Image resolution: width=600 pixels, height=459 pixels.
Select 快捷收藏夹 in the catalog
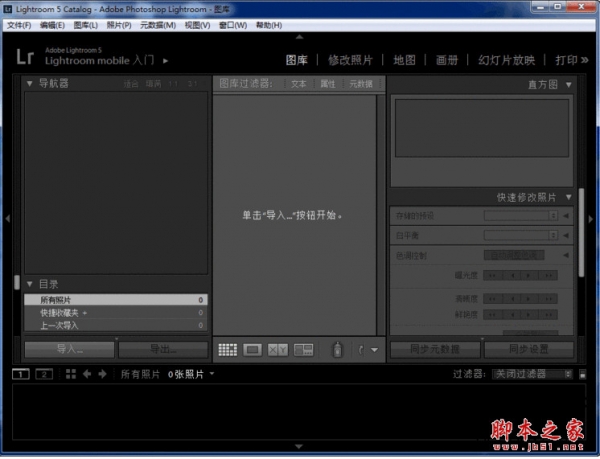pyautogui.click(x=116, y=313)
